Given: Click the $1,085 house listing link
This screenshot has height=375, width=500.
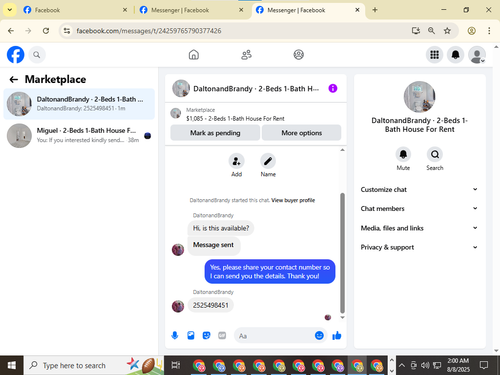Looking at the screenshot, I should [235, 118].
